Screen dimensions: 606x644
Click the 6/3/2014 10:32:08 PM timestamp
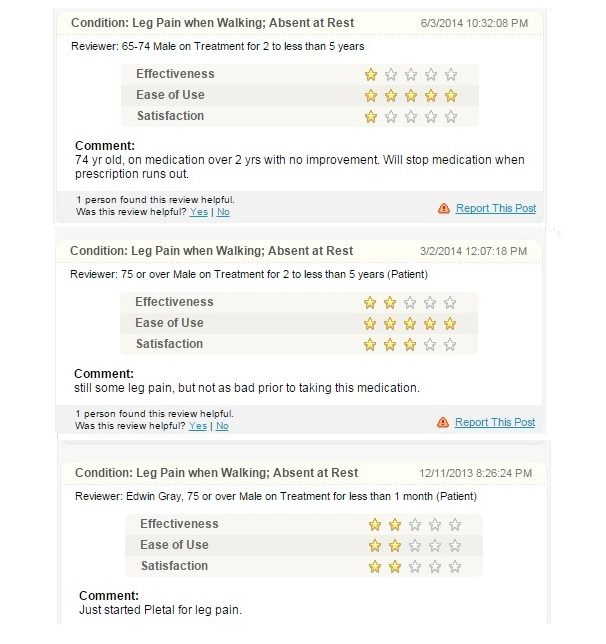(x=474, y=23)
